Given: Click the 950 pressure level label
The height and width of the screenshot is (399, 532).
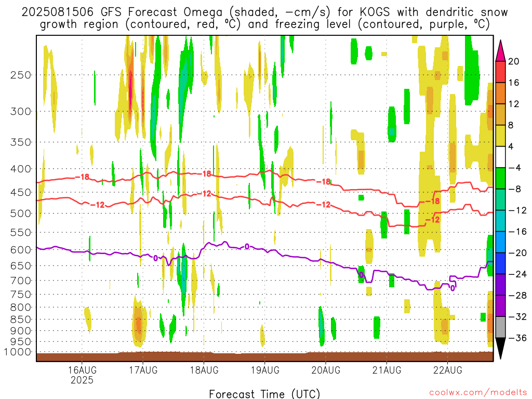Looking at the screenshot, I should (x=21, y=342).
